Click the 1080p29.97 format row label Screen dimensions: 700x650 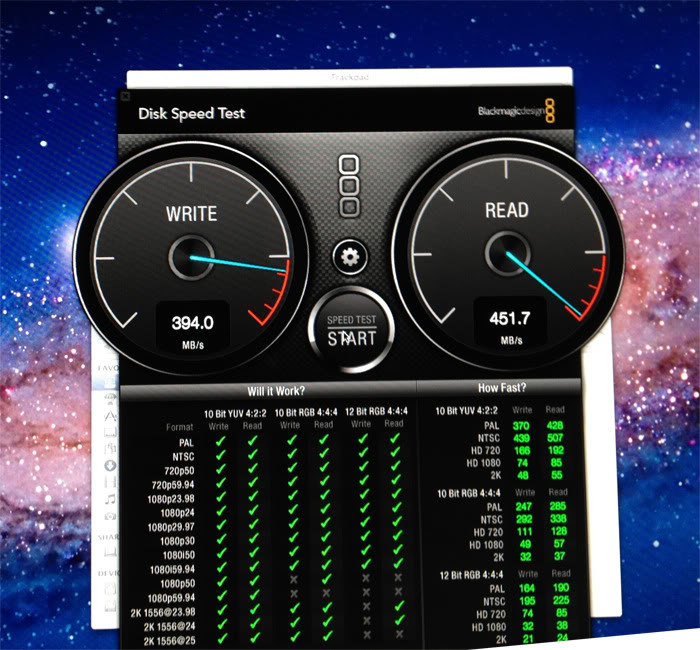click(x=171, y=527)
